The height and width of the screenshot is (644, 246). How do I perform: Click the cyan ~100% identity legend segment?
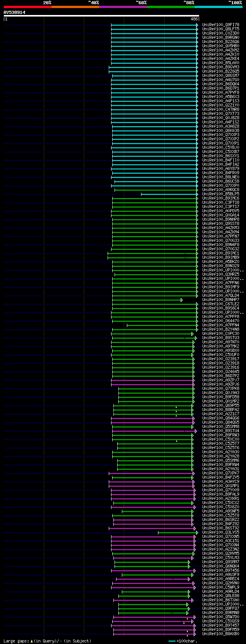218,7
